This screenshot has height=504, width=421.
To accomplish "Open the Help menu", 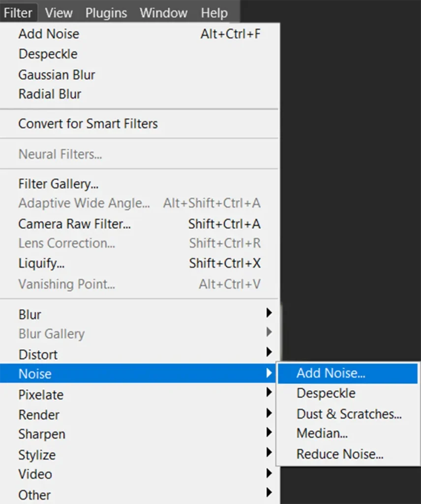I will [x=214, y=13].
